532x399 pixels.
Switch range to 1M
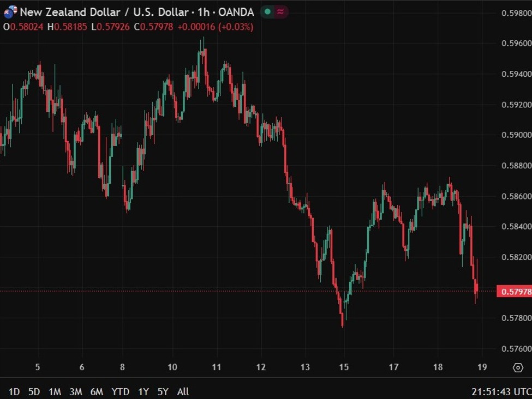point(55,391)
